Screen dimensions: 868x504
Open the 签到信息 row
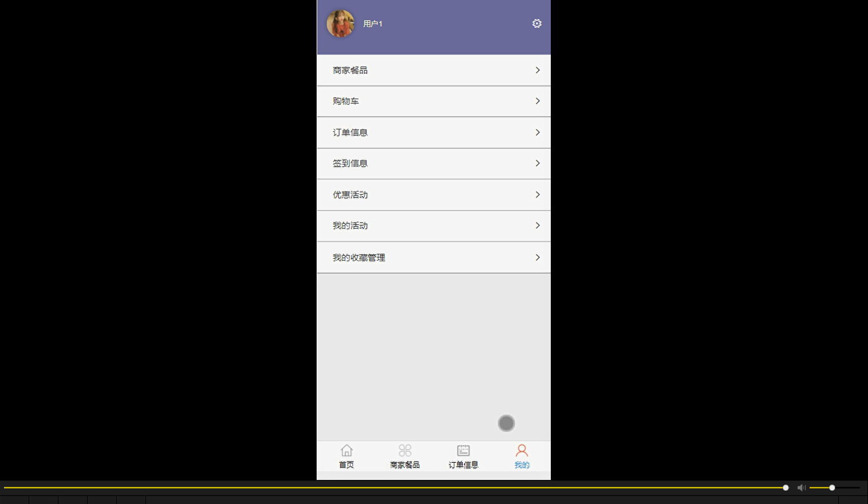click(x=433, y=164)
